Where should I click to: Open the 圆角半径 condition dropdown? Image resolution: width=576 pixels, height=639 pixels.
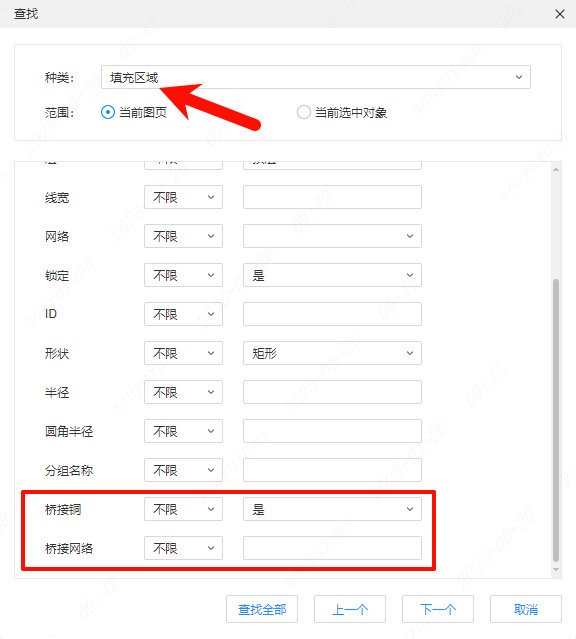pyautogui.click(x=183, y=431)
